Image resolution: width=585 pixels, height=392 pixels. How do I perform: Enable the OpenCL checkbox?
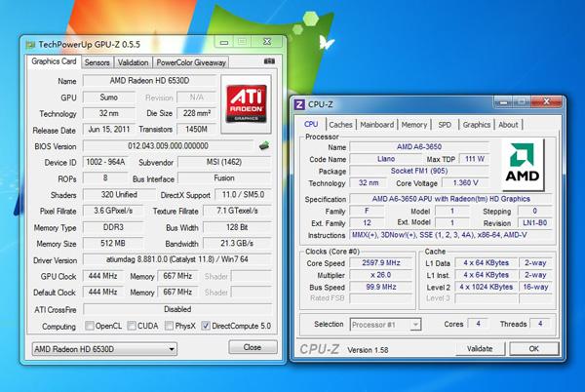coord(90,326)
